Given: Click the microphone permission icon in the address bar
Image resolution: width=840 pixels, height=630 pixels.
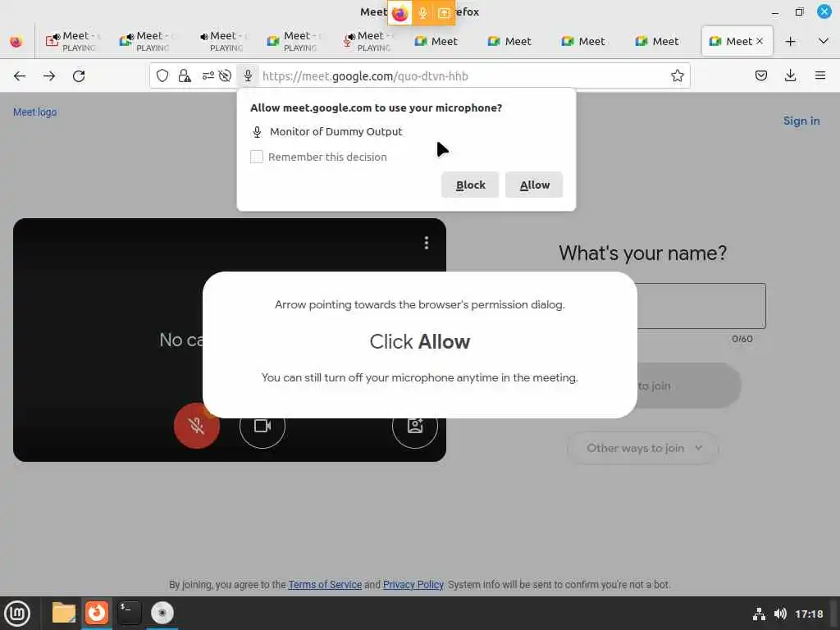Looking at the screenshot, I should [x=248, y=75].
